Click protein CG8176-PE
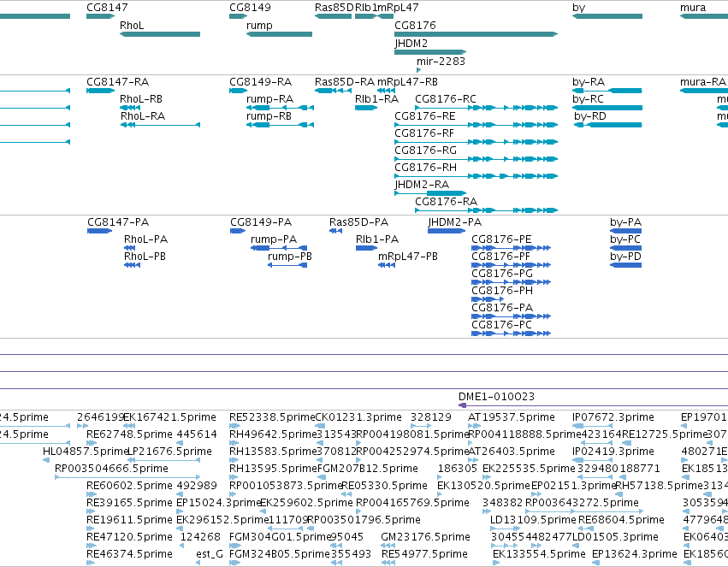The height and width of the screenshot is (567, 728). [x=512, y=248]
